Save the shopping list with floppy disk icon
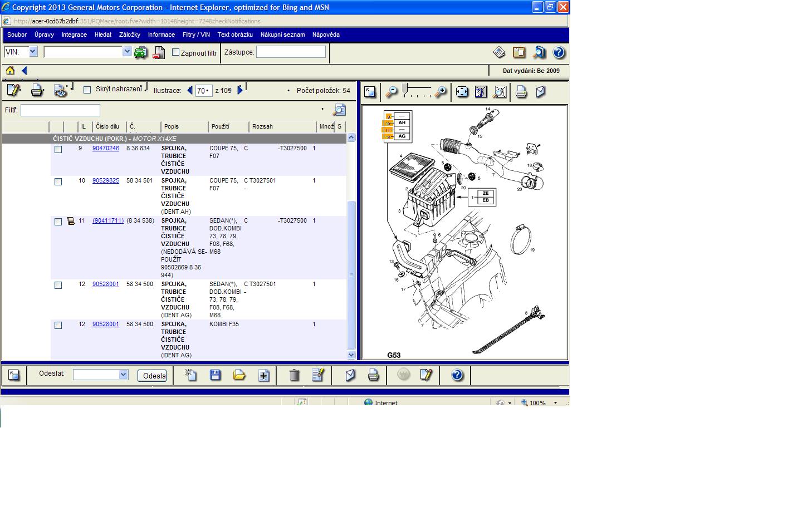The image size is (812, 531). 215,375
